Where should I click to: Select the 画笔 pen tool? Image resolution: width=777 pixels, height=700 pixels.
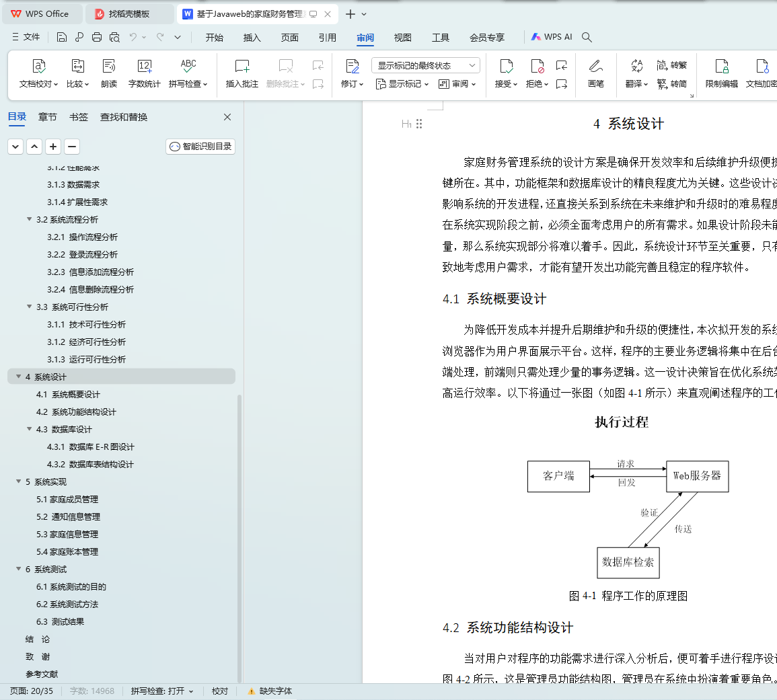coord(595,73)
